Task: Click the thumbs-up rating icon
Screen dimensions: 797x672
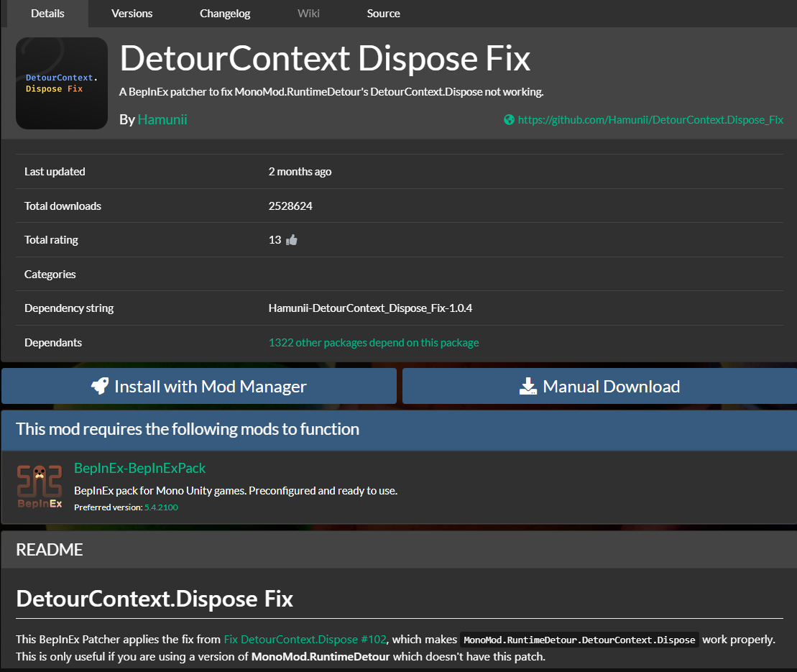Action: tap(292, 240)
